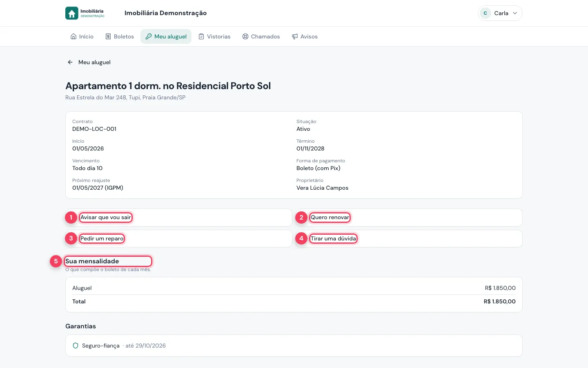Screen dimensions: 588x368
Task: Click the Imobiliária Demonstração house logo
Action: [72, 13]
